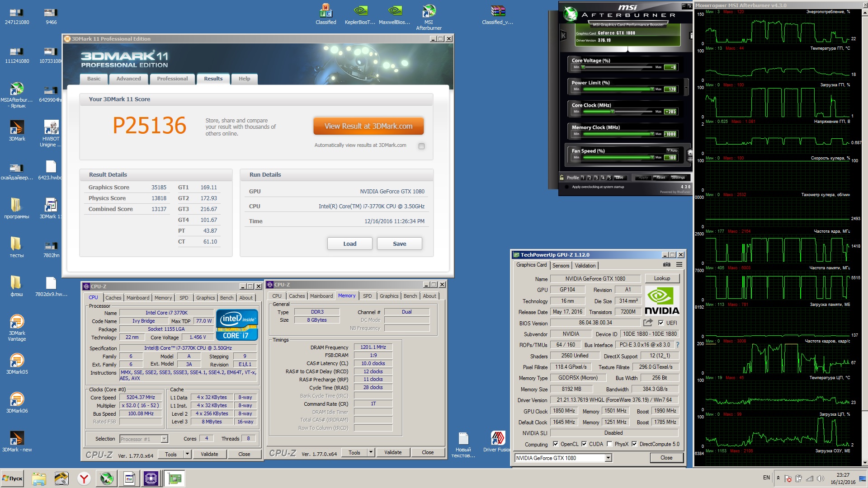Click the Пуск start button
The image size is (868, 488).
[x=12, y=479]
